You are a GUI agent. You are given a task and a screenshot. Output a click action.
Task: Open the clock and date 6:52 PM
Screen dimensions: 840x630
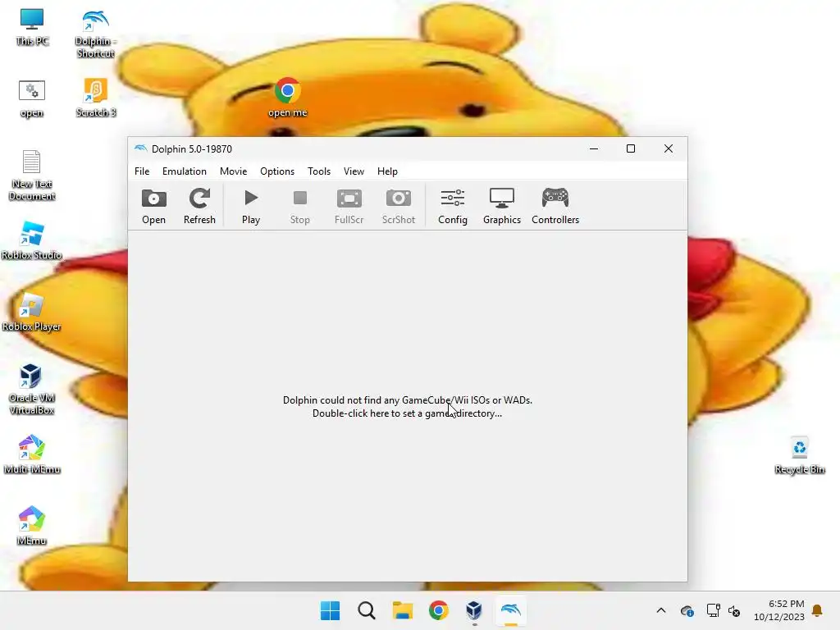click(x=779, y=610)
